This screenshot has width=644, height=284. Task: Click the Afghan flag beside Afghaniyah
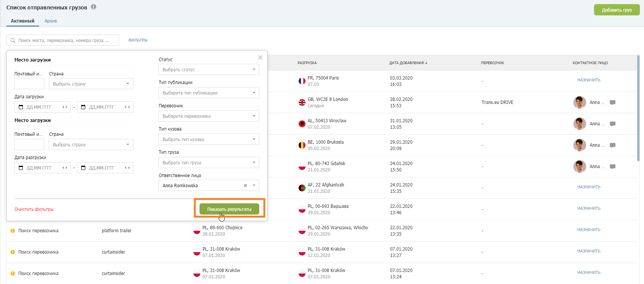[x=302, y=188]
